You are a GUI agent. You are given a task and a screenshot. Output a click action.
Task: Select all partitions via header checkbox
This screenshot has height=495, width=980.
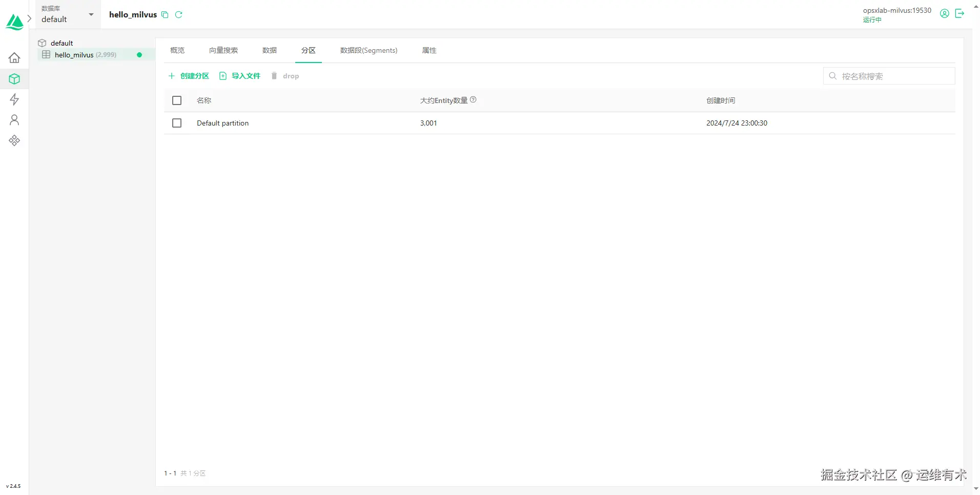point(176,100)
